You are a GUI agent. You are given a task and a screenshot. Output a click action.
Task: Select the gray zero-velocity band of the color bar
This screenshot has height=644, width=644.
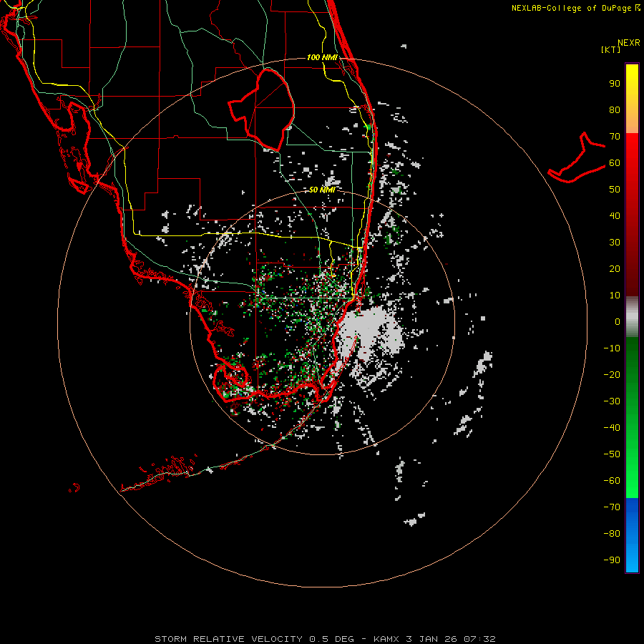click(x=632, y=317)
